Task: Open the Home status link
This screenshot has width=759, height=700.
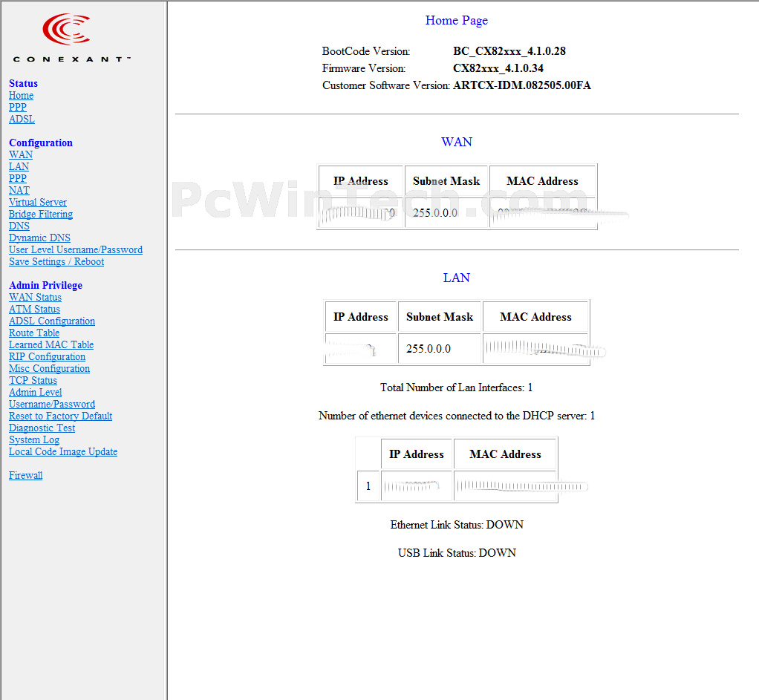Action: (21, 96)
